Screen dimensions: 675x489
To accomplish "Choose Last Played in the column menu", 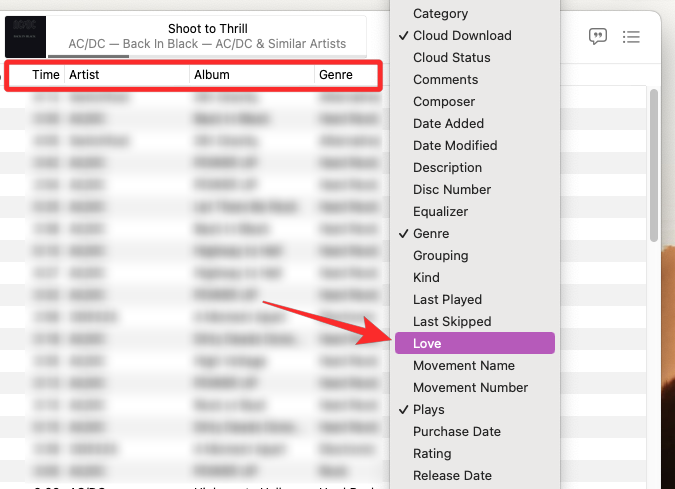I will [x=447, y=299].
